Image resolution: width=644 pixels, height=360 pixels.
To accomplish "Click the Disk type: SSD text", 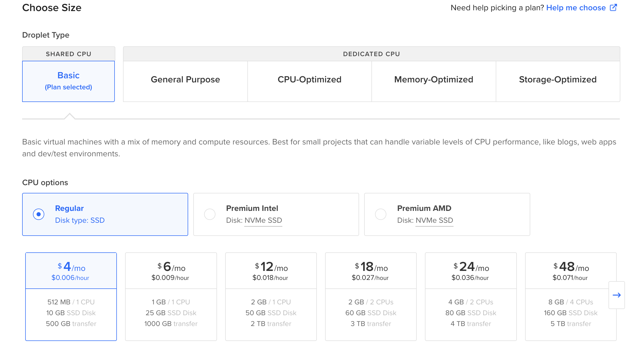I will pos(80,220).
